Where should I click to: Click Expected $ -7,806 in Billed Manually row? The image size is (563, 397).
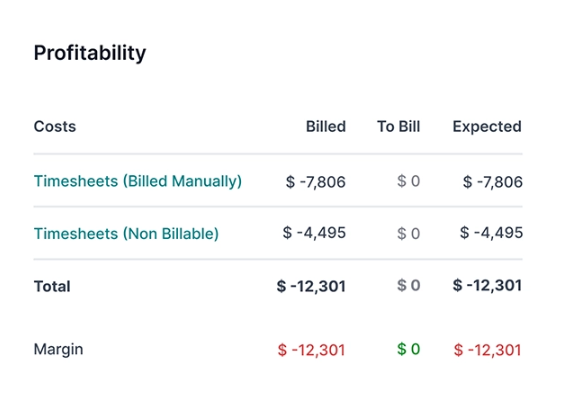coord(493,182)
